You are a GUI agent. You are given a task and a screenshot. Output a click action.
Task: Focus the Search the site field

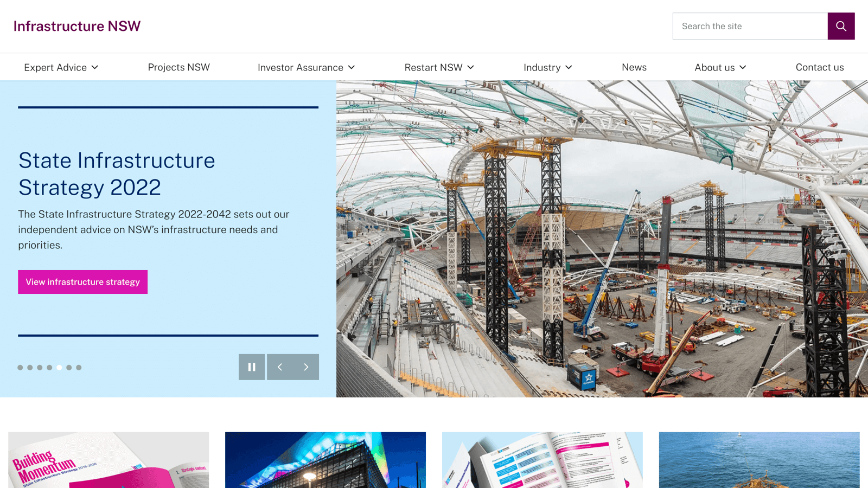pos(750,26)
